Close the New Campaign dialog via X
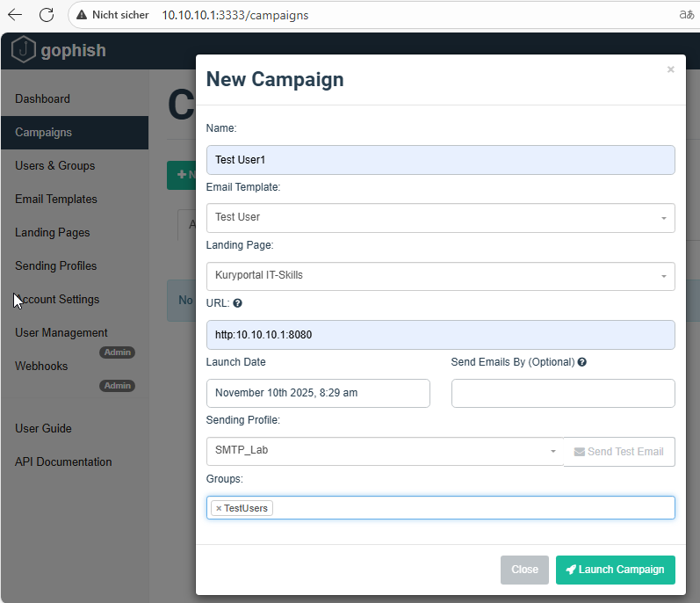The image size is (700, 603). pos(670,69)
